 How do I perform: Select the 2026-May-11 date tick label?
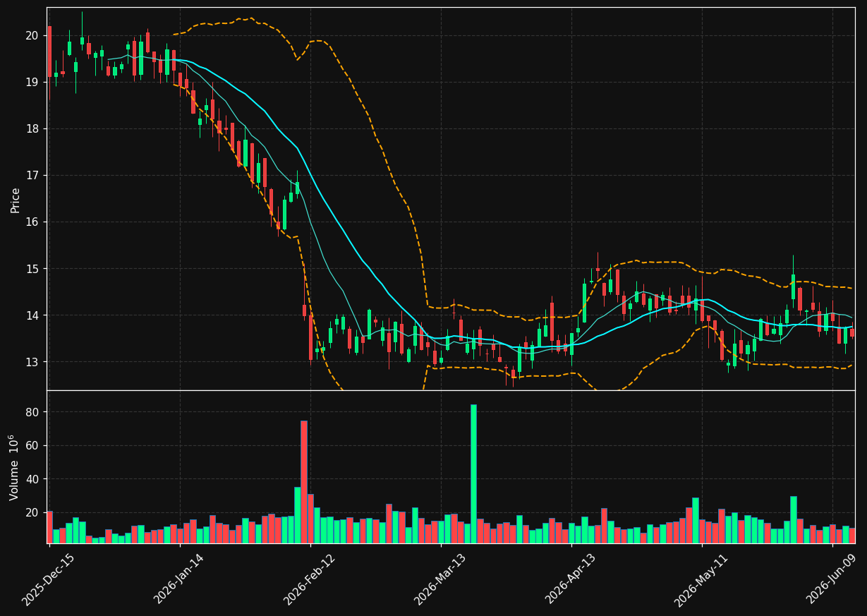pyautogui.click(x=701, y=580)
